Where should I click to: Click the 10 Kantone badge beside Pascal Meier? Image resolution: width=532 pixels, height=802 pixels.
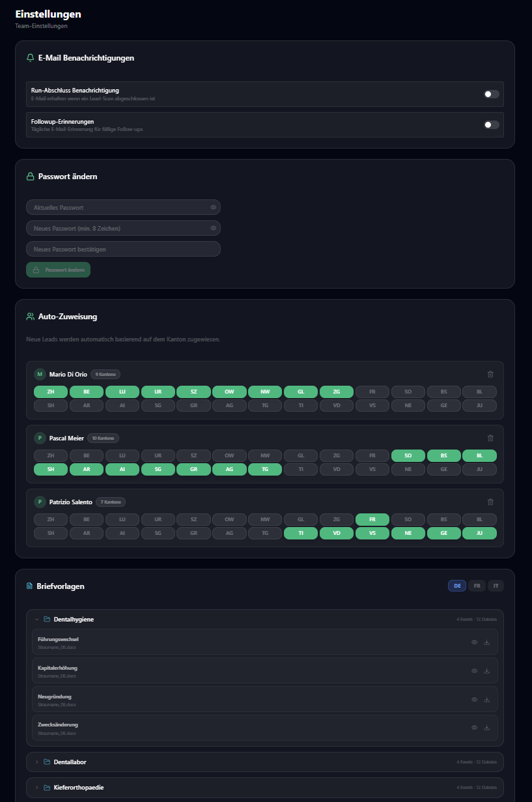[104, 438]
